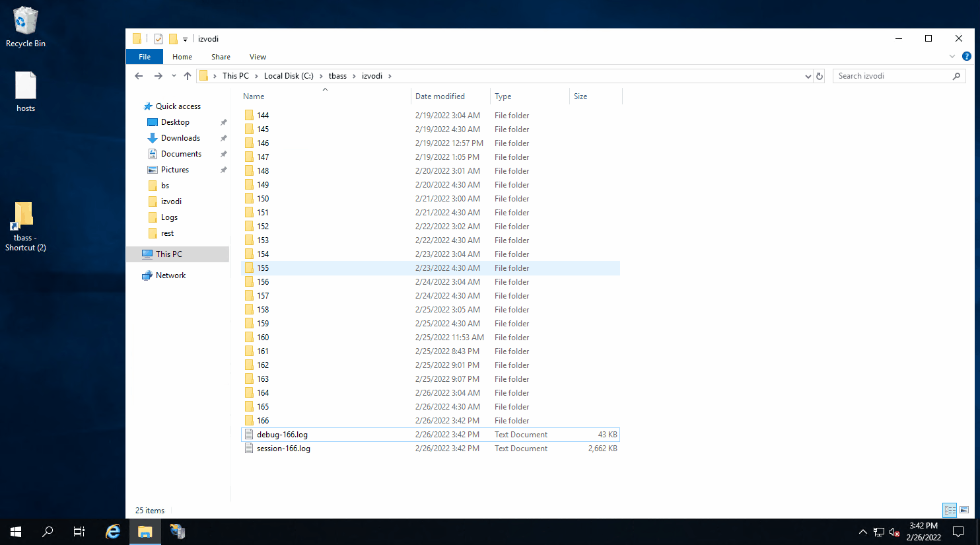Refresh the izvodi folder view
The image size is (980, 545).
click(x=820, y=76)
